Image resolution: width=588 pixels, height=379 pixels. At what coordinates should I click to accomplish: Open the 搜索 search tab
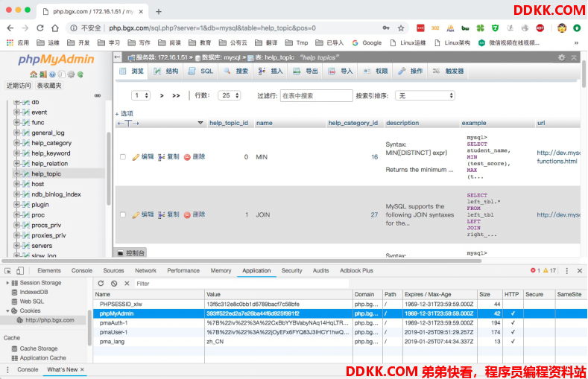coord(236,71)
